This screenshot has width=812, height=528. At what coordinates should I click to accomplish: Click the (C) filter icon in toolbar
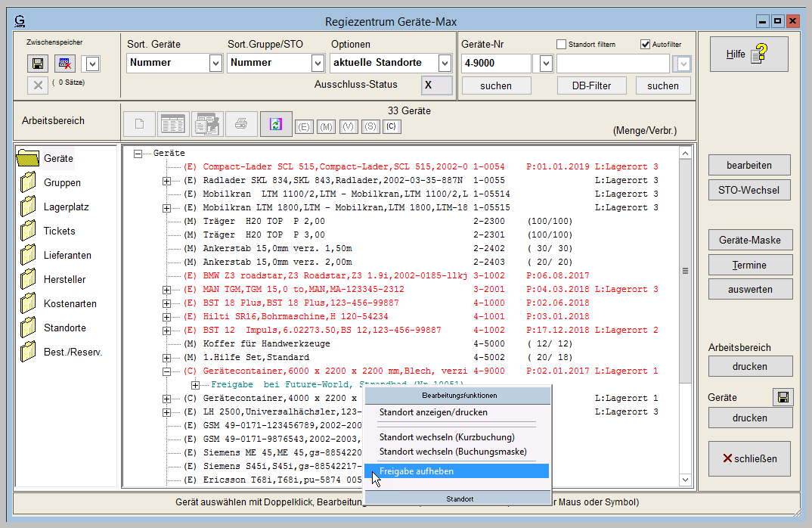pyautogui.click(x=391, y=126)
